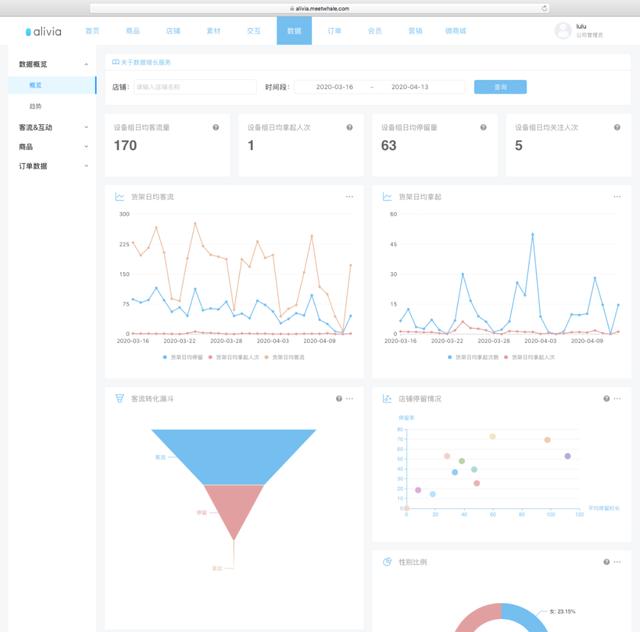This screenshot has height=632, width=640.
Task: Open the 会员 top navigation tab
Action: click(375, 31)
